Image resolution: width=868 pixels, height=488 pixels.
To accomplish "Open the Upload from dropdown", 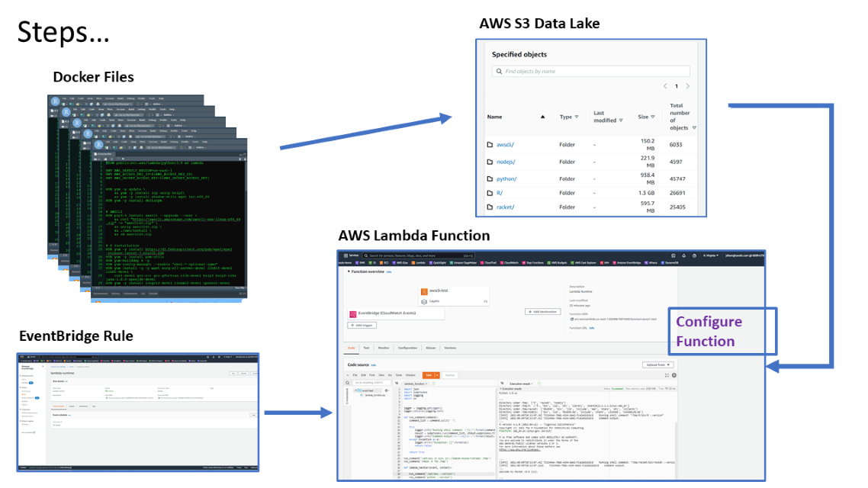I will click(659, 364).
